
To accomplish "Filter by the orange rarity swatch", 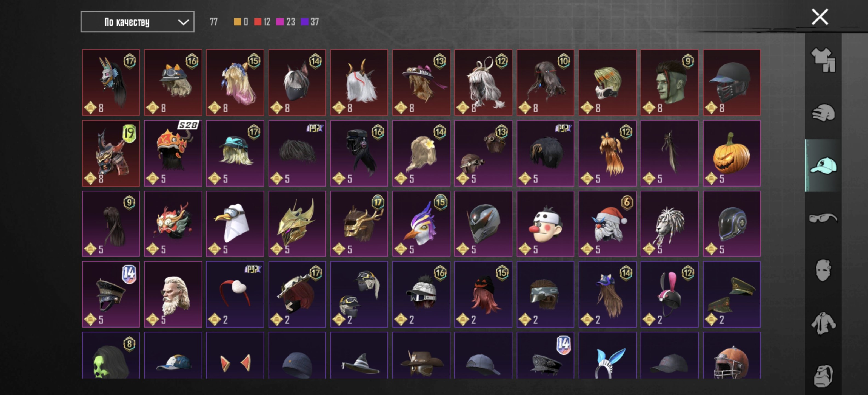I will tap(237, 22).
